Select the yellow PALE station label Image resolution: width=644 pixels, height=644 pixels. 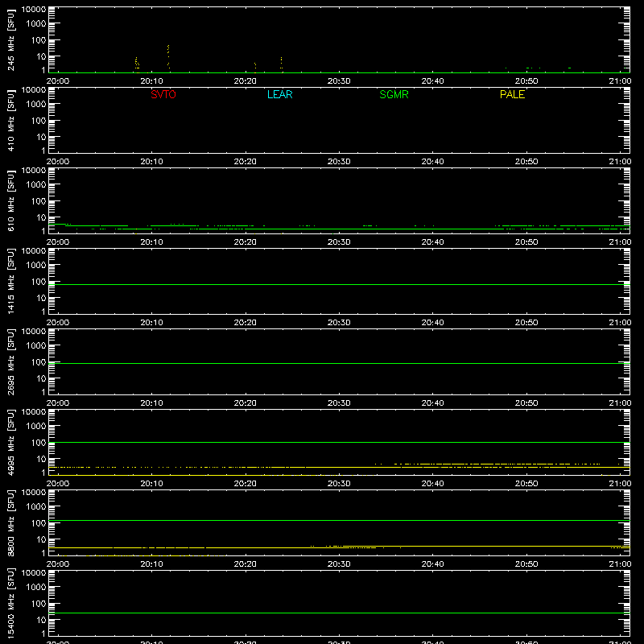[512, 94]
